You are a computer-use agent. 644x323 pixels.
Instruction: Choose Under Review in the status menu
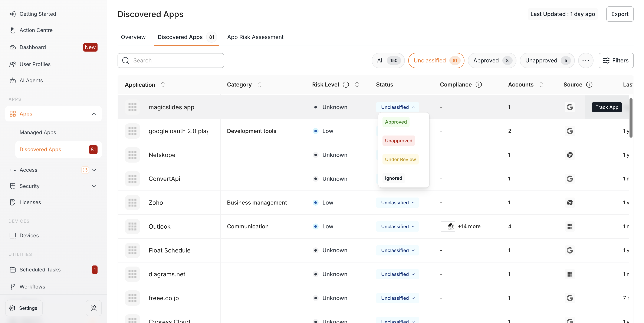(x=400, y=160)
